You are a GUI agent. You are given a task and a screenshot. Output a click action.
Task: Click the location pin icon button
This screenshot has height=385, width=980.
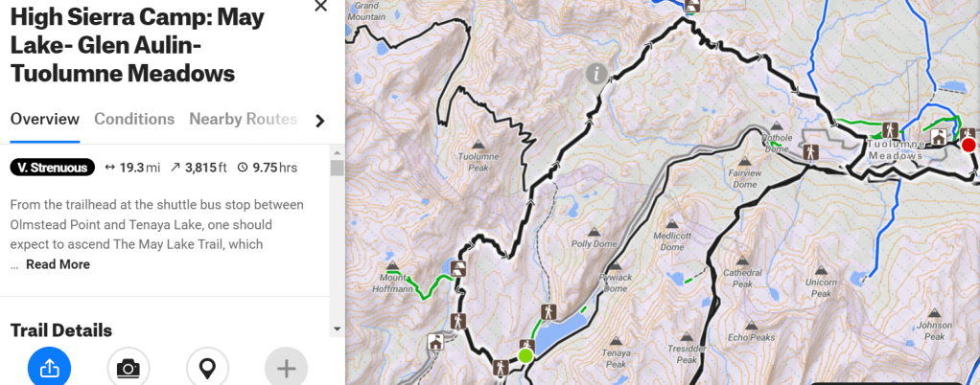[207, 368]
